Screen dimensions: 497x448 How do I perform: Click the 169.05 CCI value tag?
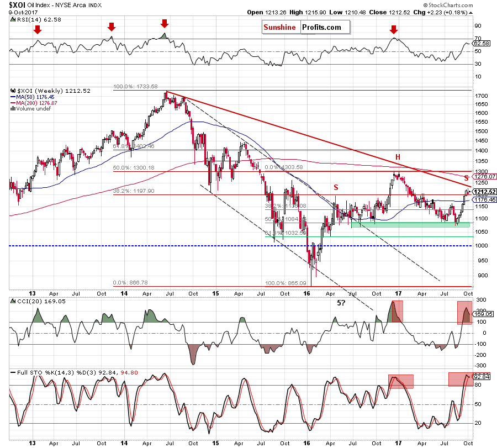(x=483, y=314)
